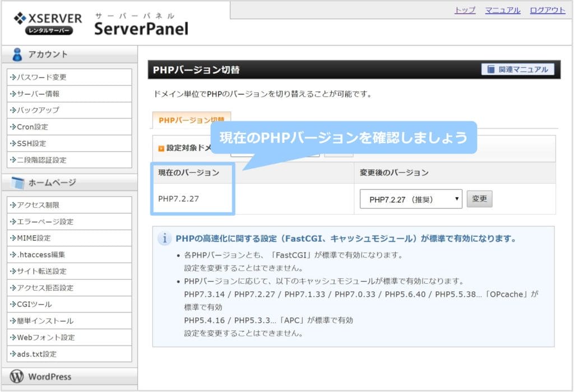Click the PHPバージョン切替 page heading
The width and height of the screenshot is (574, 392).
[196, 70]
